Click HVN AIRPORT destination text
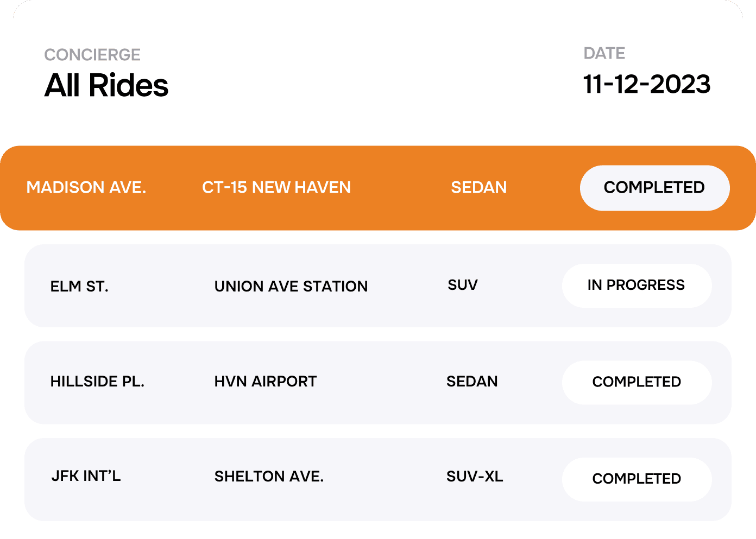 tap(265, 382)
